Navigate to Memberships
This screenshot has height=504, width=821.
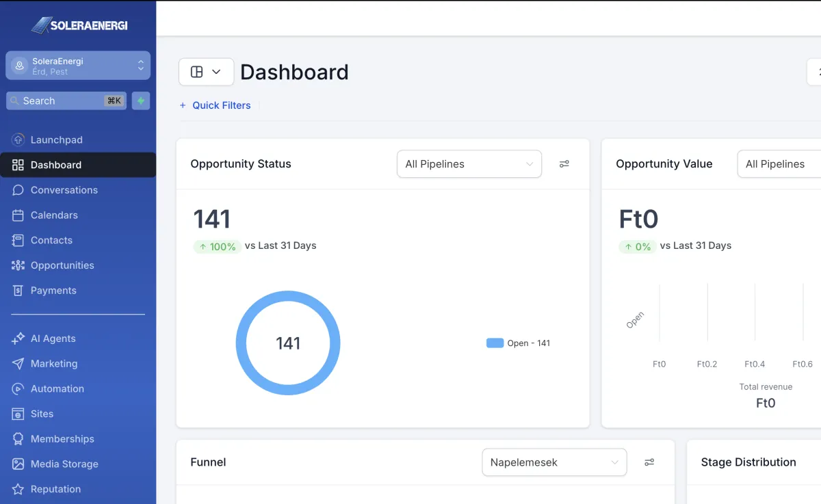point(78,439)
